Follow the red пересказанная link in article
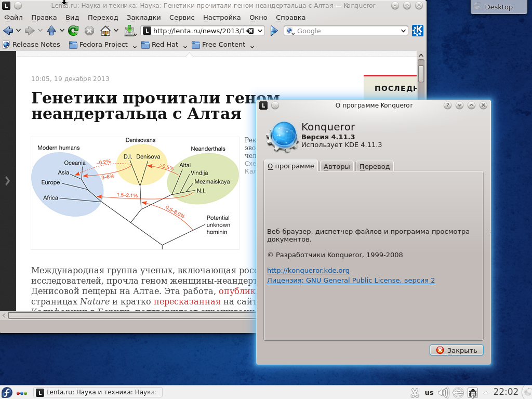Image resolution: width=532 pixels, height=399 pixels. click(x=187, y=301)
